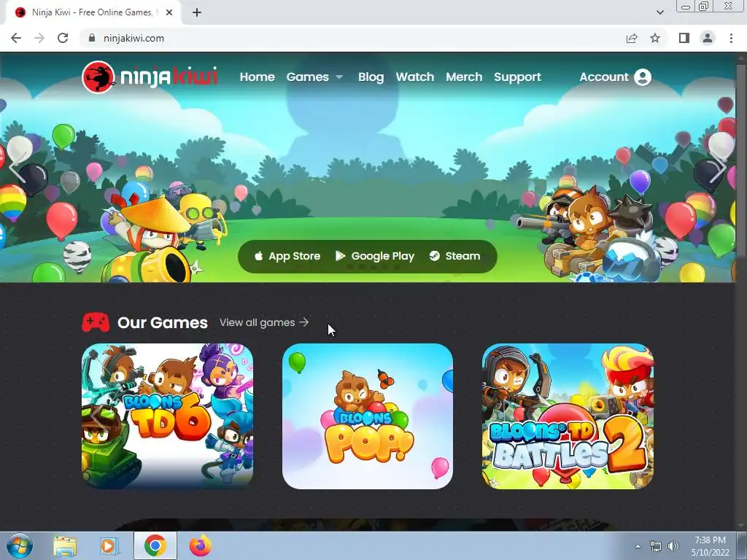Screen dimensions: 747x560
Task: Open Chrome three-dot menu
Action: coord(731,38)
